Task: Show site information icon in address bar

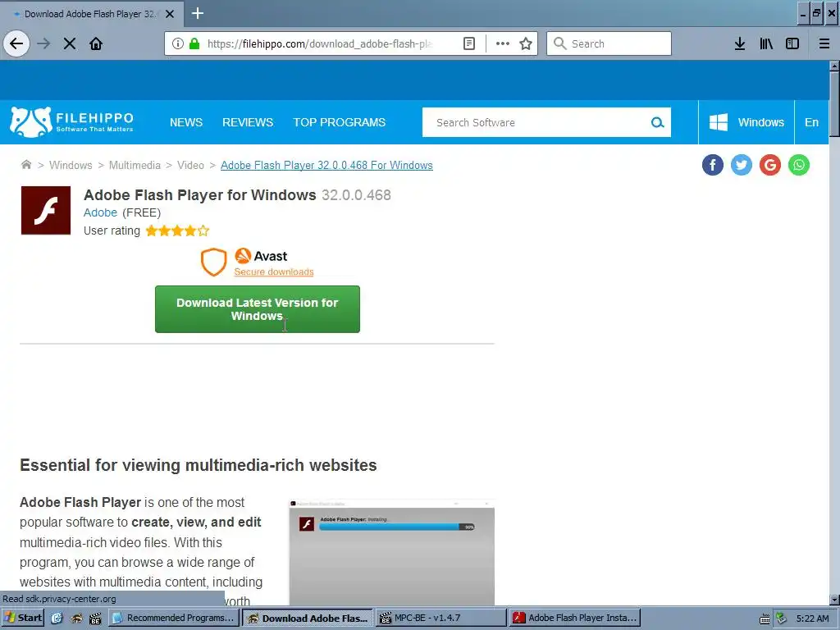Action: [178, 43]
